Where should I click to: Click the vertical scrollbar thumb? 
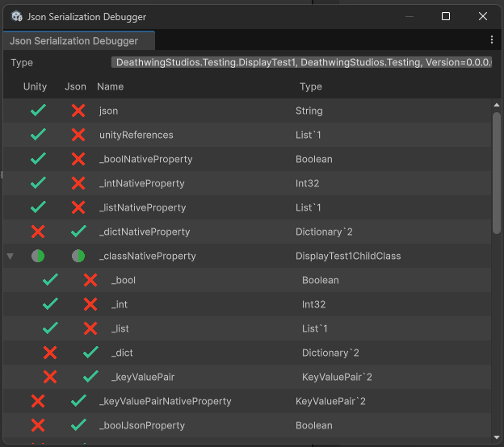[x=497, y=173]
